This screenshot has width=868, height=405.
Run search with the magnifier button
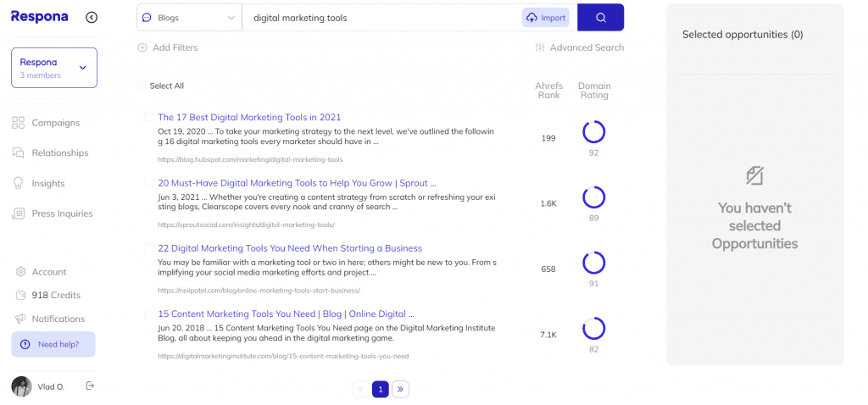click(601, 18)
